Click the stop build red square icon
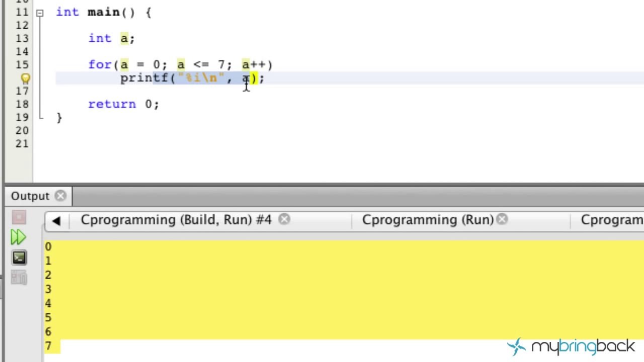 tap(19, 218)
